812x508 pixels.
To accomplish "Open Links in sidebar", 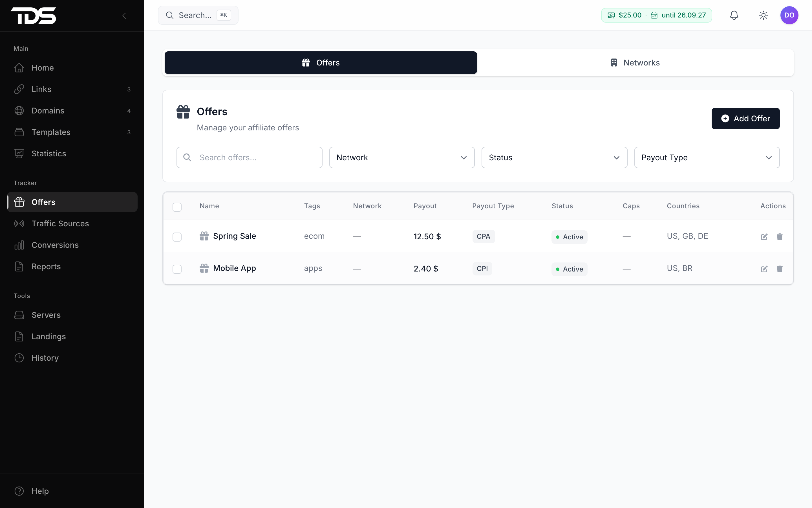I will 72,89.
